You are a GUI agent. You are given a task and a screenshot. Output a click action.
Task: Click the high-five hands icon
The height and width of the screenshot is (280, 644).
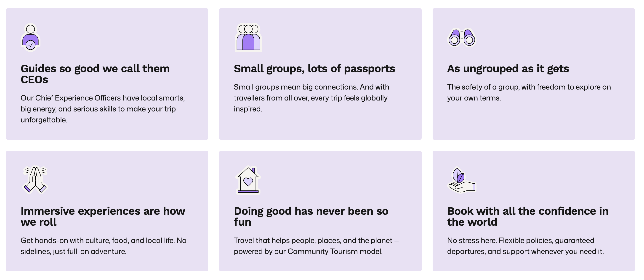[x=35, y=180]
